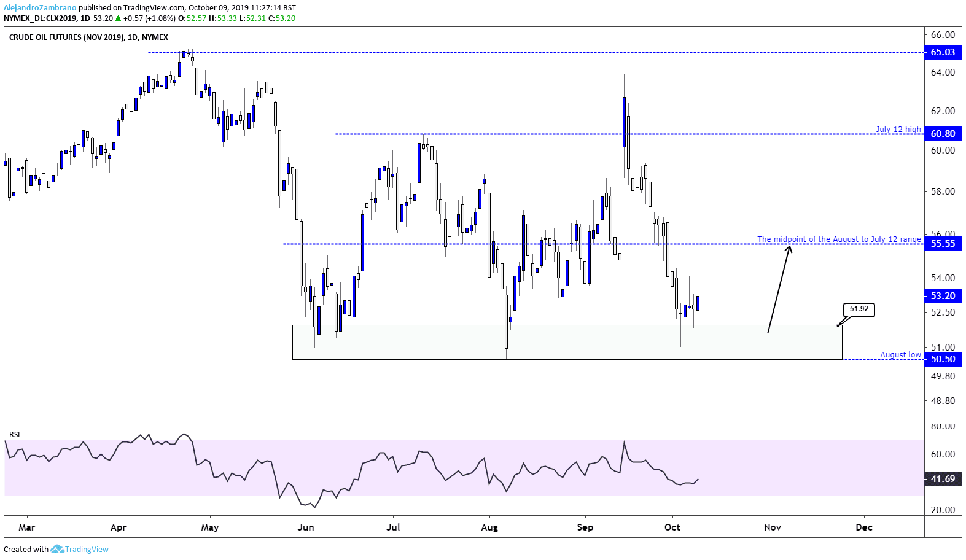966x560 pixels.
Task: Click the AlejandroZambrano author name
Action: point(40,8)
